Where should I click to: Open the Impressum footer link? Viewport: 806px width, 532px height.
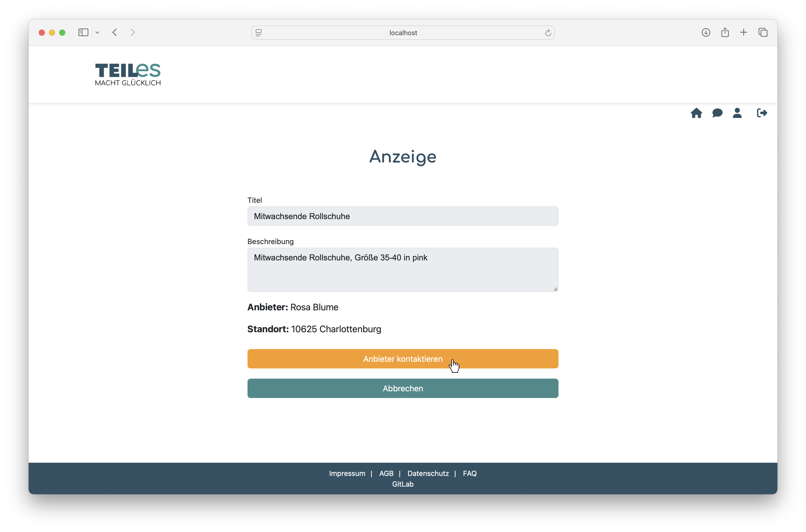tap(347, 473)
